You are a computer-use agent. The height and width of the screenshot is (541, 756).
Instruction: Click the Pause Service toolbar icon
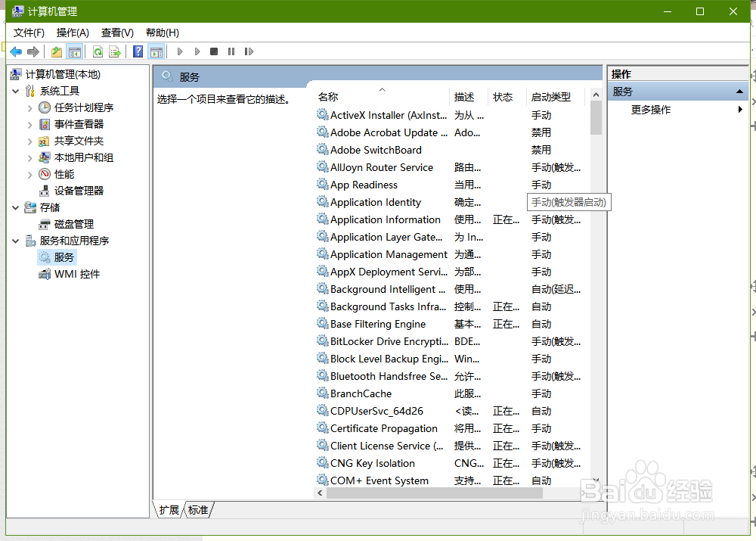click(x=231, y=51)
